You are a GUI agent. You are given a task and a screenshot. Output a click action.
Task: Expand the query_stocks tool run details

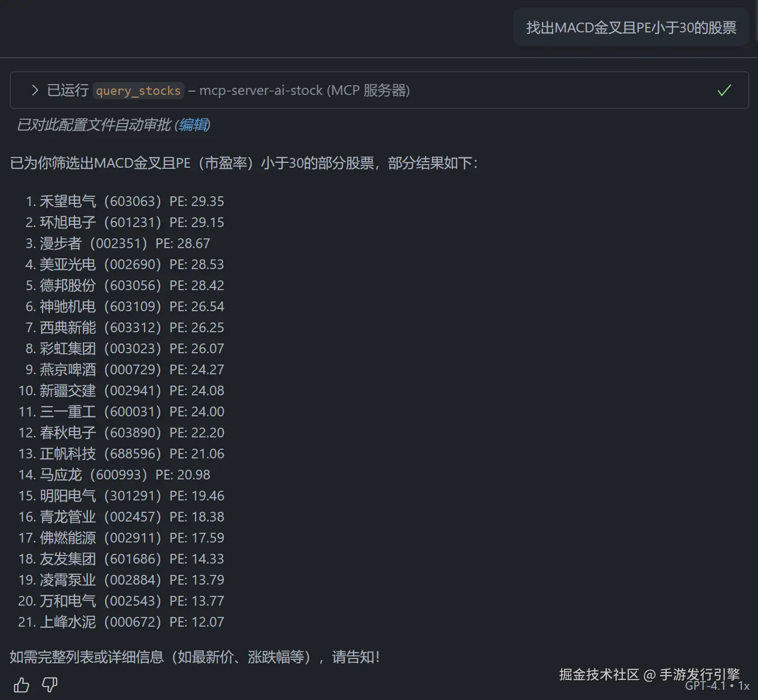(35, 90)
